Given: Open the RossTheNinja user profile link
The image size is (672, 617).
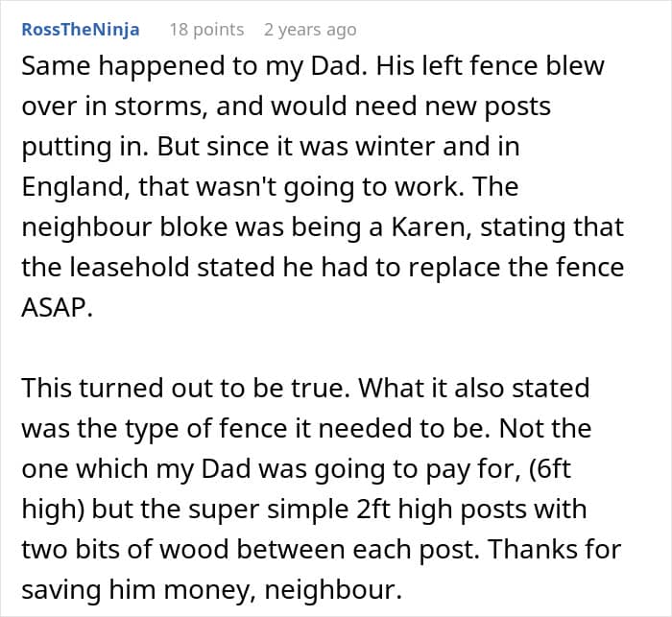Looking at the screenshot, I should [x=81, y=30].
